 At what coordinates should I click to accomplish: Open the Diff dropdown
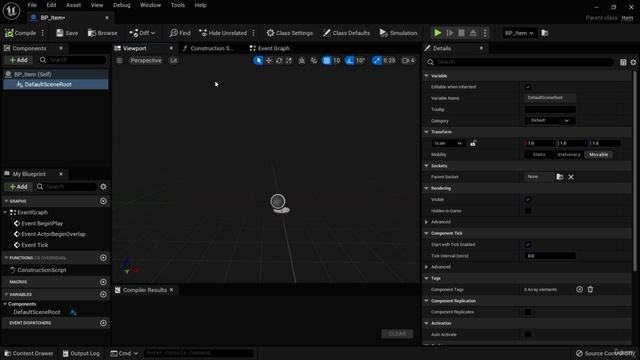point(142,33)
